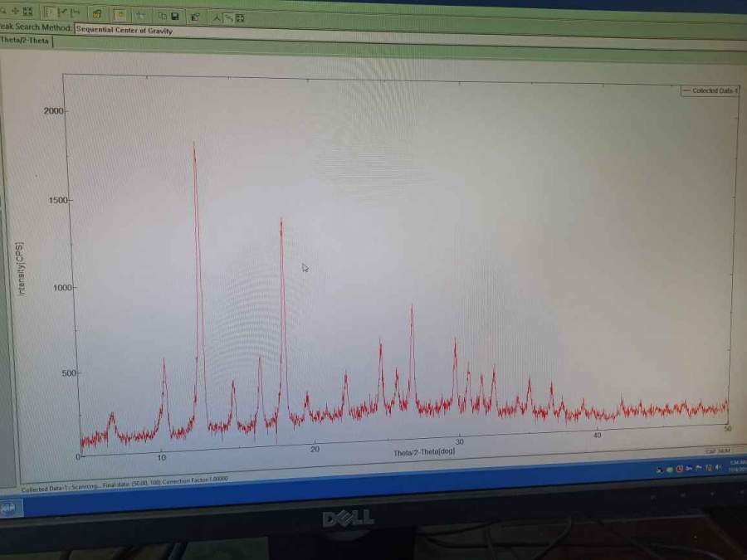Activate the four-arrow pan tool
The width and height of the screenshot is (747, 560).
[15, 11]
